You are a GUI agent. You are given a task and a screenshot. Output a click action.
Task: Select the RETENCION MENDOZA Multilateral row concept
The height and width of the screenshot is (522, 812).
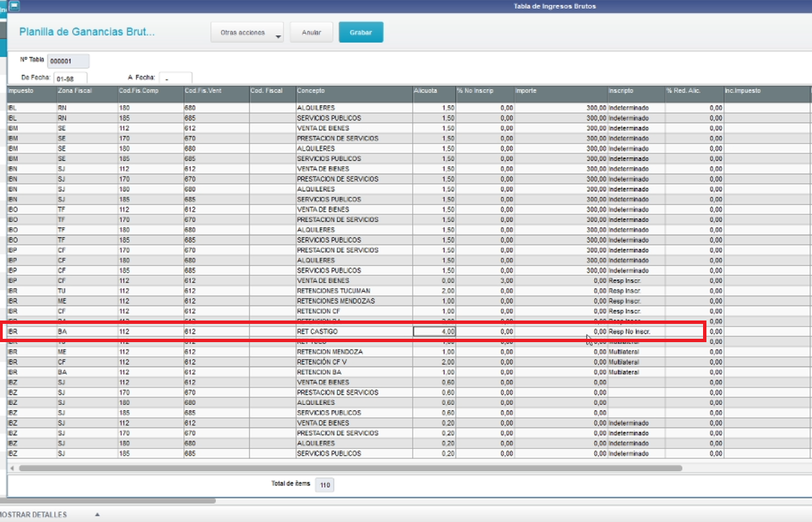click(x=354, y=352)
